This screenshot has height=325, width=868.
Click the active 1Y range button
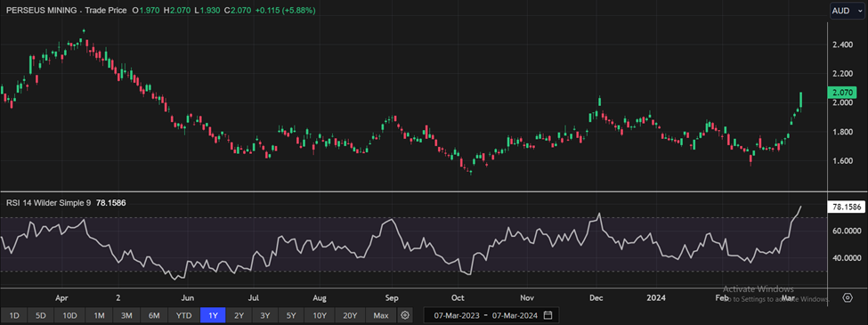213,315
